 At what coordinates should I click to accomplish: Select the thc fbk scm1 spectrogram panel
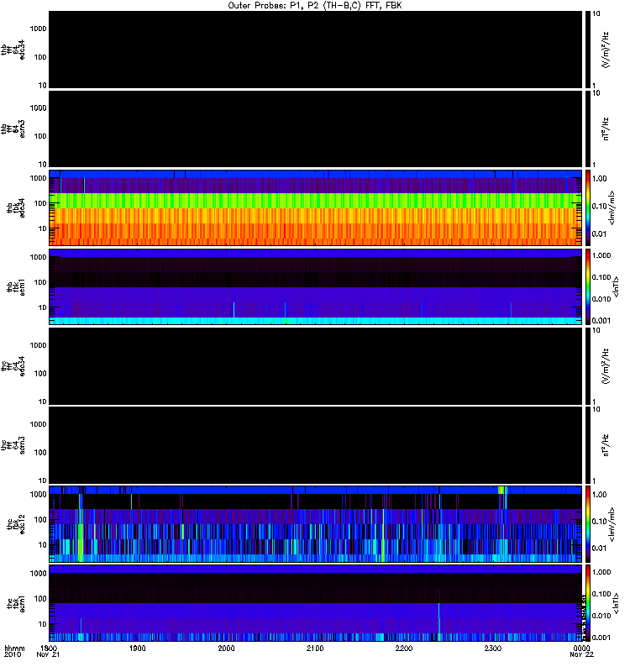316,603
